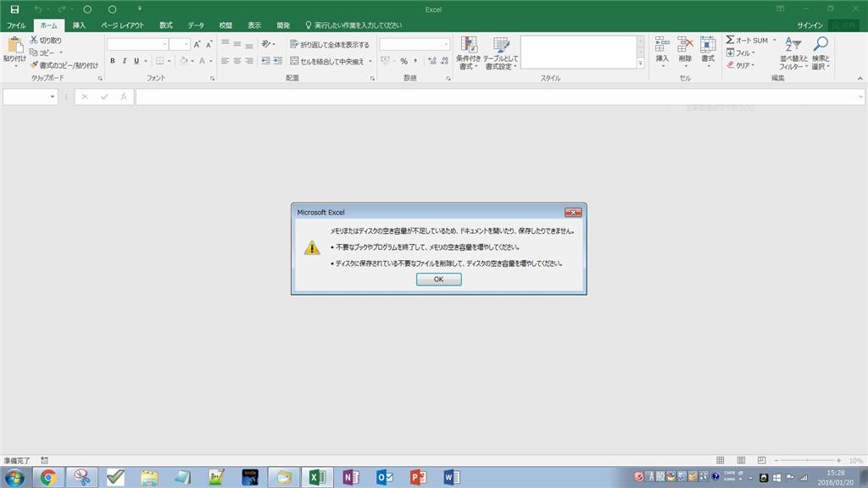Toggle top vertical alignment
868x488 pixels.
click(225, 44)
